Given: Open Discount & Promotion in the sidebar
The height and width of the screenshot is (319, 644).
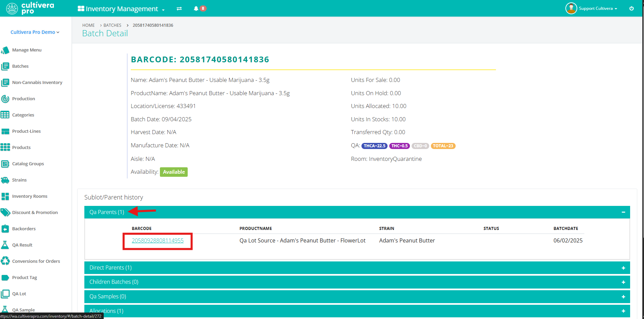Looking at the screenshot, I should coord(35,213).
